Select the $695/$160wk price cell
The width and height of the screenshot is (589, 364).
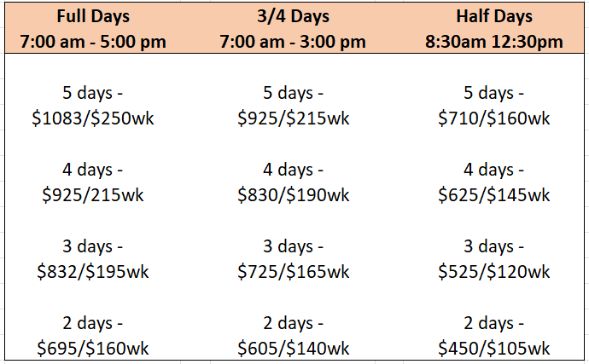[x=93, y=348]
